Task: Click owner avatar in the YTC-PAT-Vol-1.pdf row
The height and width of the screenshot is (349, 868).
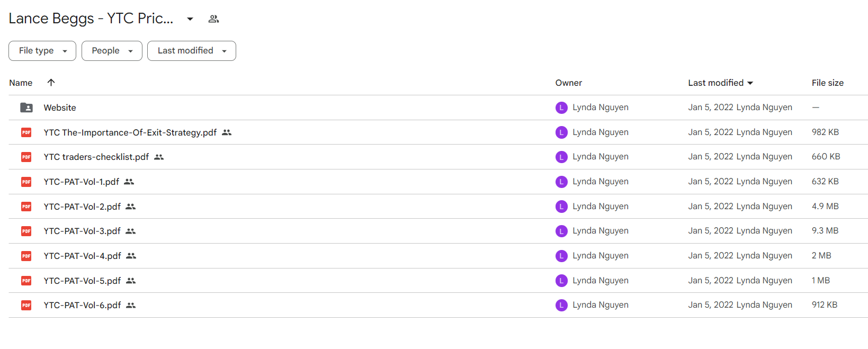Action: (x=561, y=182)
